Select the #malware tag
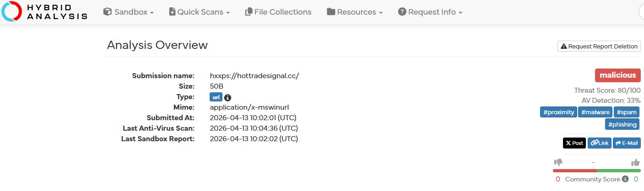Image resolution: width=644 pixels, height=191 pixels. point(595,112)
